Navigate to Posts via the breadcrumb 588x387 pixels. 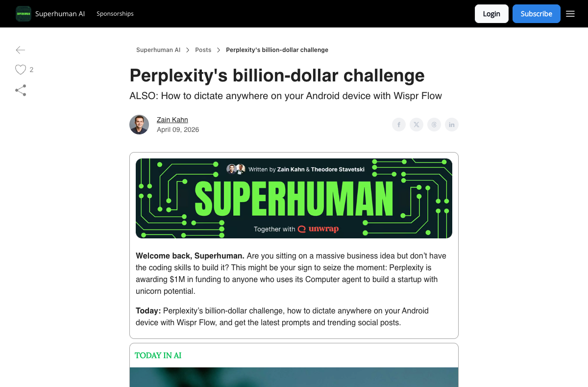(x=203, y=50)
